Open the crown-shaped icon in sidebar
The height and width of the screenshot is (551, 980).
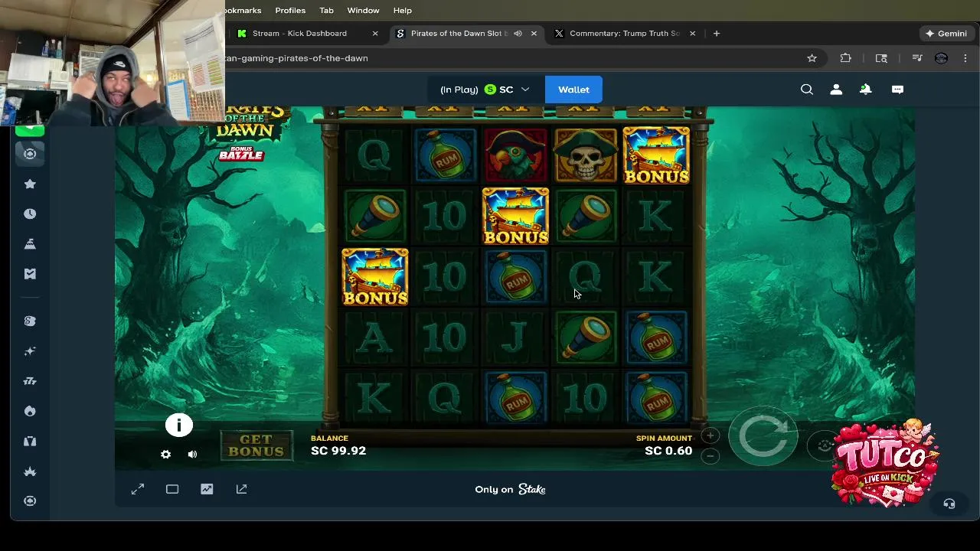(x=30, y=471)
